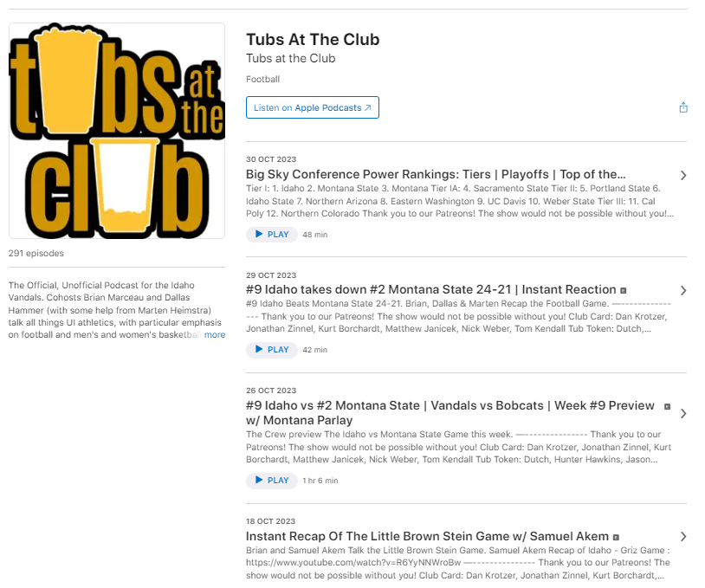
Task: Click the share icon on the right
Action: pyautogui.click(x=683, y=107)
